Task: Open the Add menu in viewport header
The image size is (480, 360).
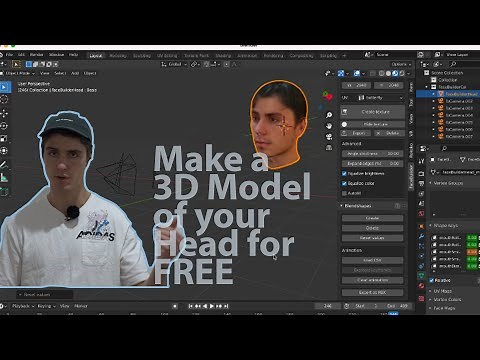Action: click(75, 73)
